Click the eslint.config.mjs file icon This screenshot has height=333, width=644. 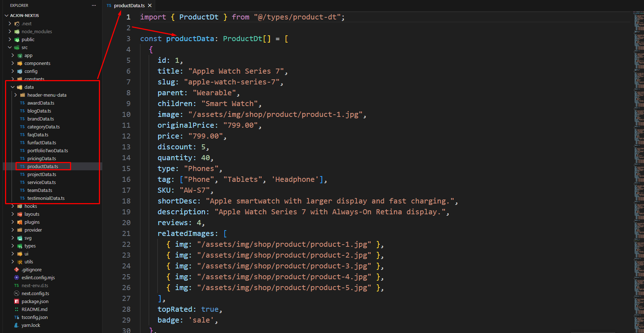pyautogui.click(x=17, y=277)
